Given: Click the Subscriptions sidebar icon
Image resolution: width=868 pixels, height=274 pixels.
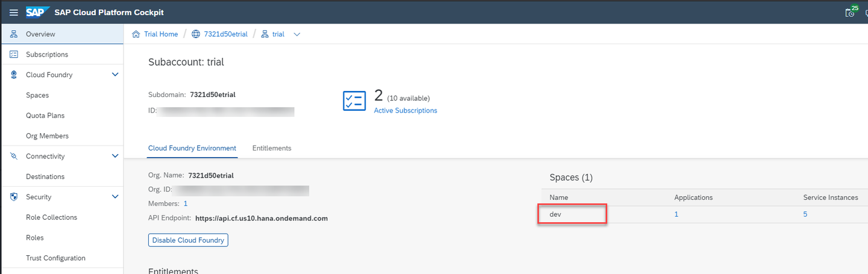Looking at the screenshot, I should coord(14,55).
